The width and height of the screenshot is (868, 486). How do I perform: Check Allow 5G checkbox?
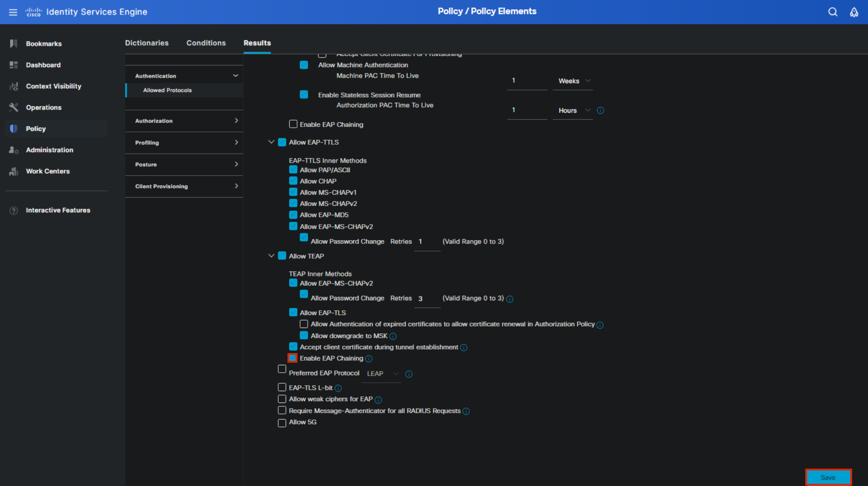(282, 423)
